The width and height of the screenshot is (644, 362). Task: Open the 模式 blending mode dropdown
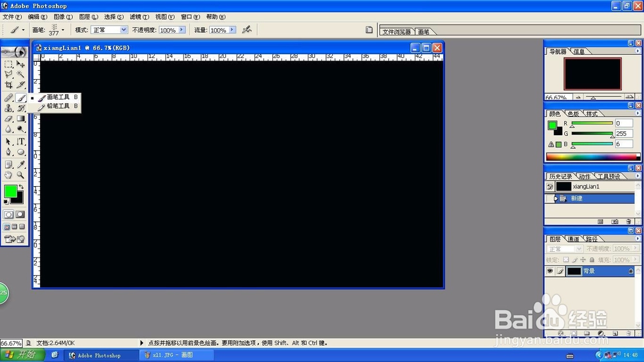(x=123, y=30)
